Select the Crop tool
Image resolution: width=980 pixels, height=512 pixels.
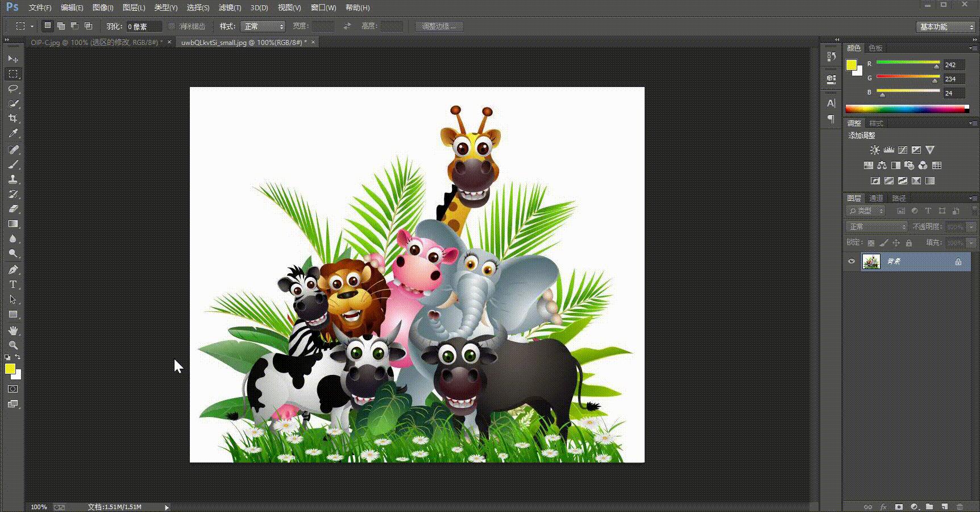pyautogui.click(x=13, y=118)
